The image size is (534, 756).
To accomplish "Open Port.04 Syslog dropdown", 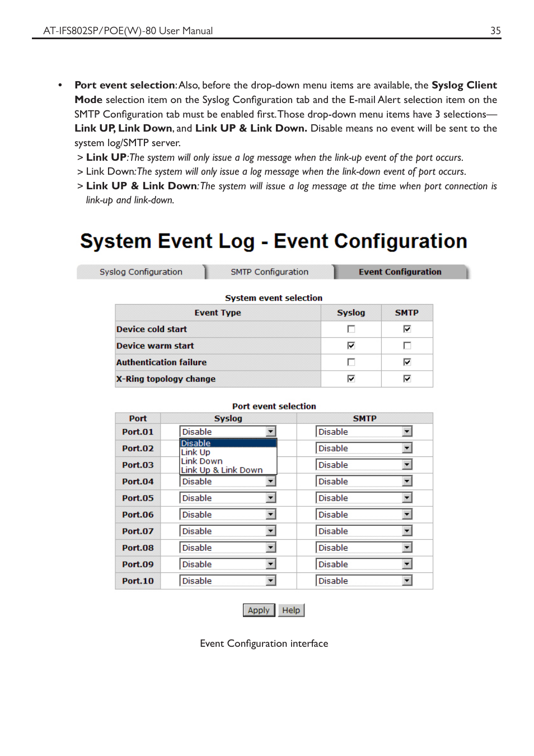I will tap(228, 481).
